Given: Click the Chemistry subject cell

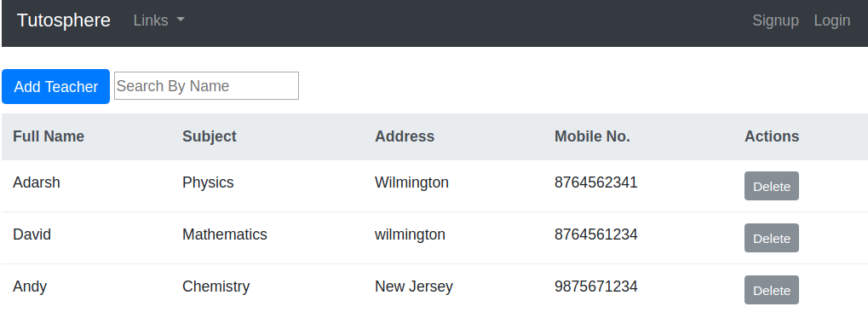Looking at the screenshot, I should click(x=216, y=286).
